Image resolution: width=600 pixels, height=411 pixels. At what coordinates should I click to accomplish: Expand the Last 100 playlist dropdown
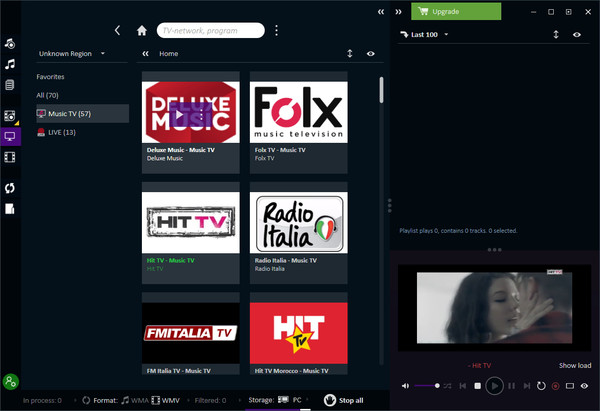[430, 35]
